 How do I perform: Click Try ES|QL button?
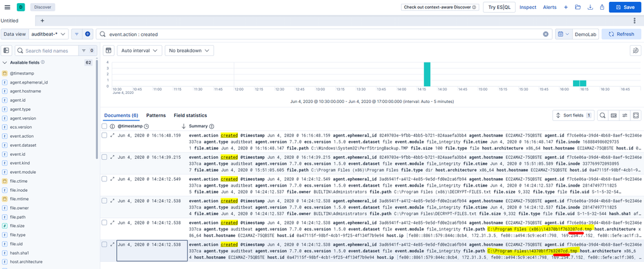(499, 7)
